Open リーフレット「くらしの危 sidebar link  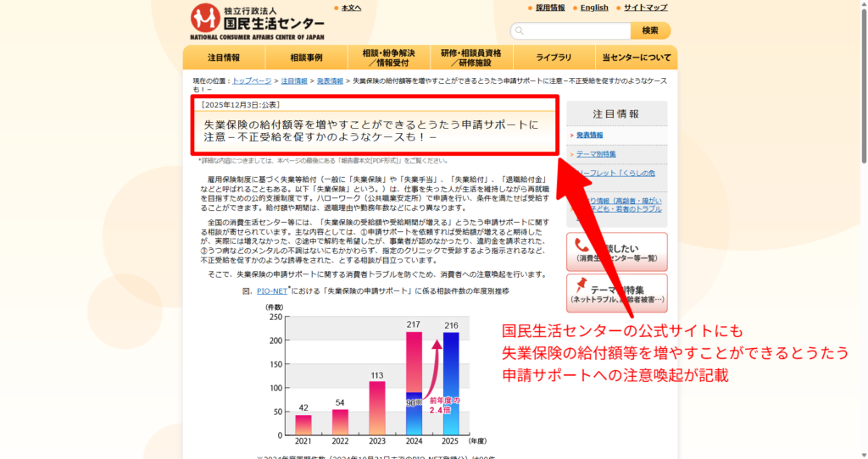coord(615,173)
